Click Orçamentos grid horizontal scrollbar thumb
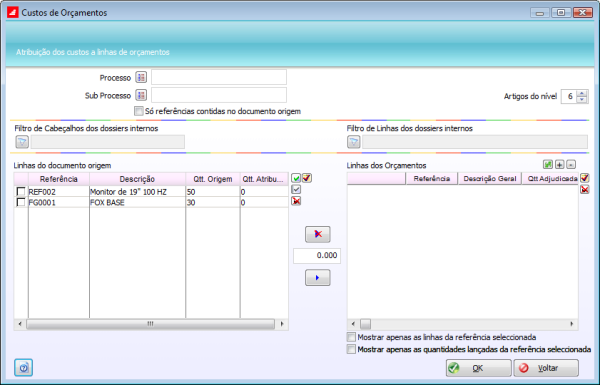 [365, 324]
